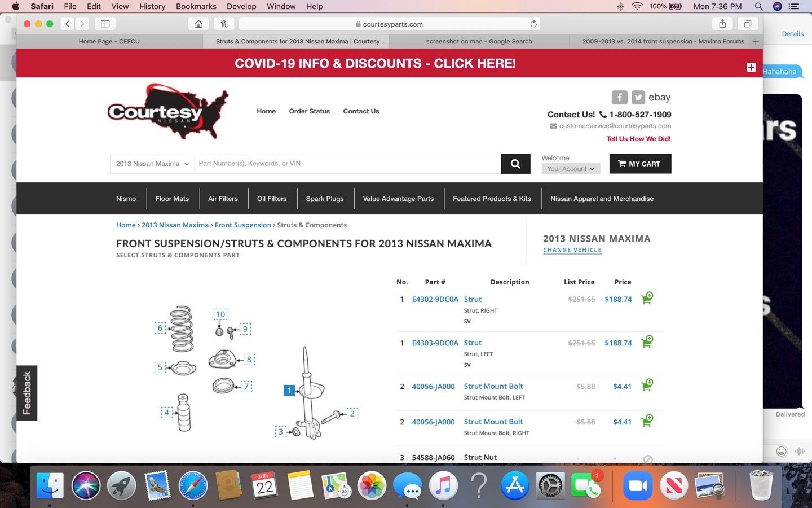The width and height of the screenshot is (812, 508).
Task: Click the part number search field
Action: tap(347, 164)
